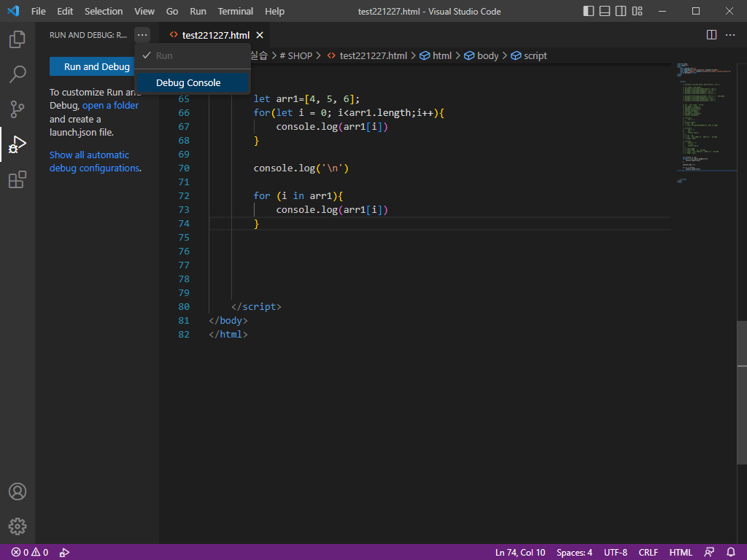This screenshot has width=747, height=560.
Task: Click the editor vertical scrollbar thumb
Action: point(742,393)
